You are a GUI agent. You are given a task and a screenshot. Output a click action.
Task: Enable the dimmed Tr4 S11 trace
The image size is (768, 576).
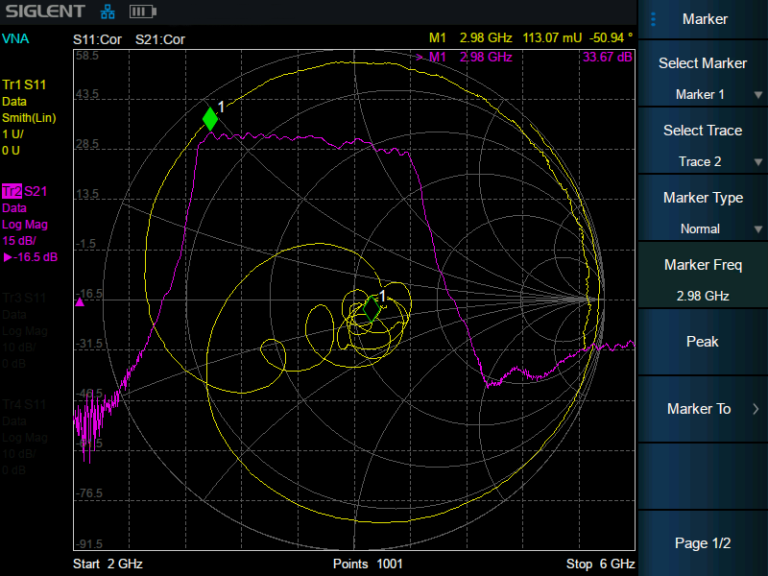click(24, 405)
